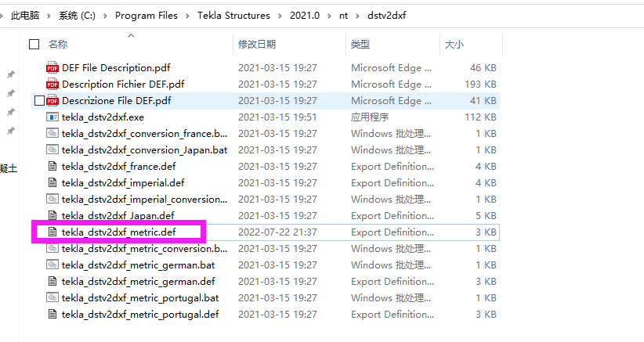Expand the chevron after 此电脑 in address bar

pos(49,16)
